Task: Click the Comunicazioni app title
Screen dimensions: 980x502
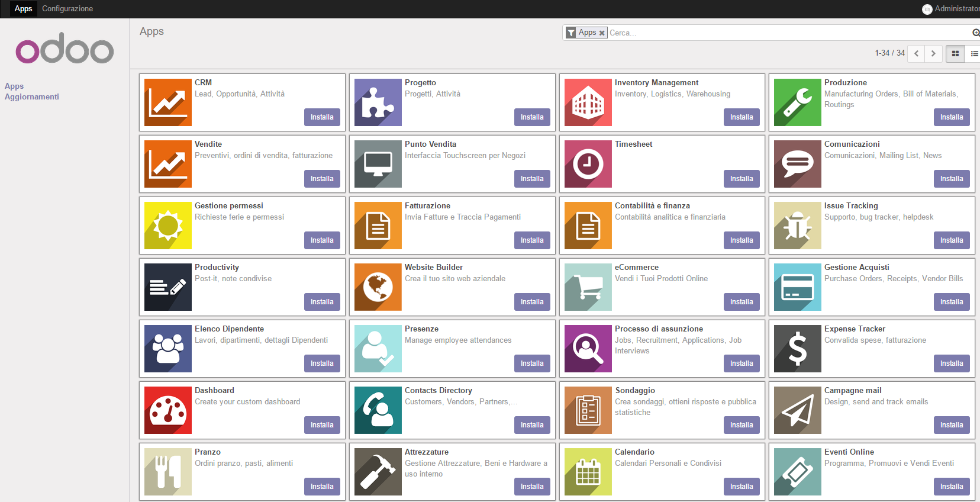Action: click(852, 144)
